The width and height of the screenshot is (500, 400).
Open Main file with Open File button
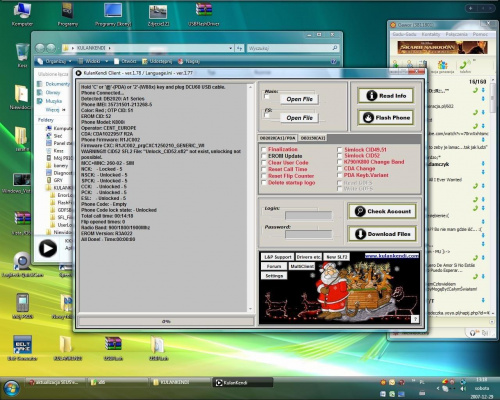pos(299,99)
